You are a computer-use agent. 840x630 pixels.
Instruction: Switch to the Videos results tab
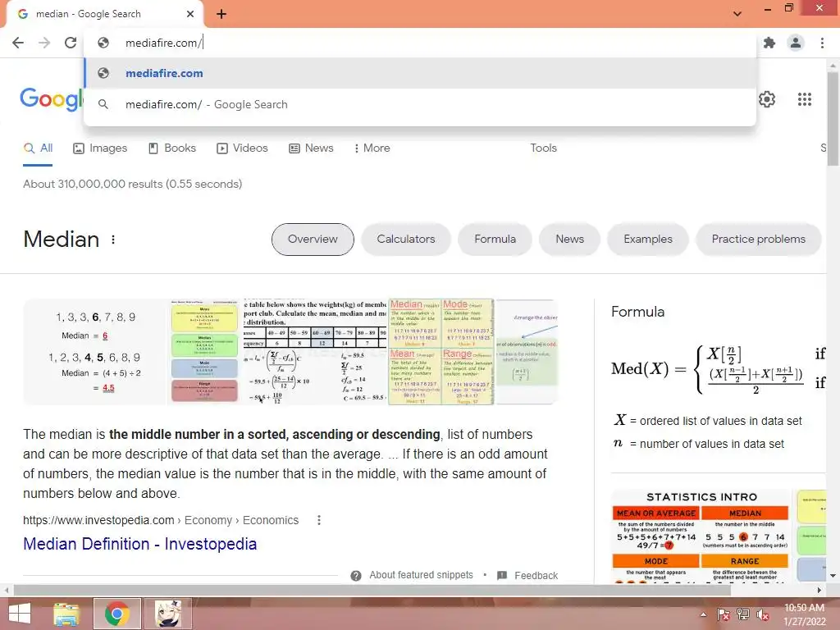click(242, 148)
